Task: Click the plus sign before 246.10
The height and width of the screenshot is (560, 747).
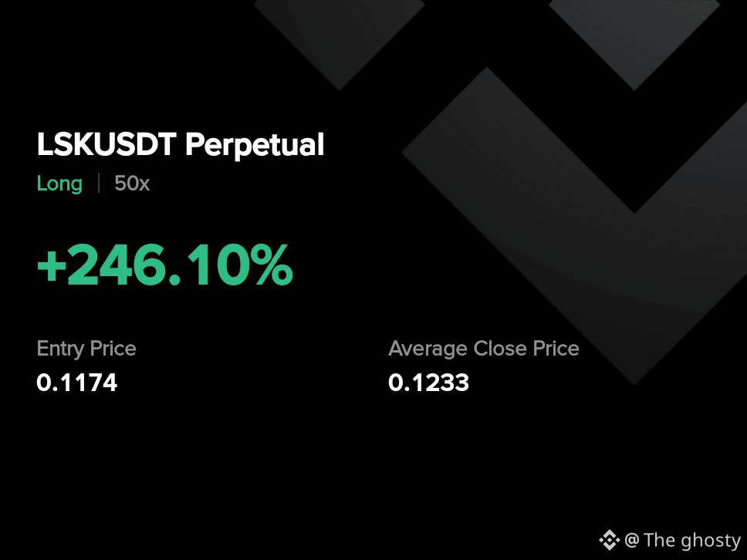Action: tap(52, 267)
